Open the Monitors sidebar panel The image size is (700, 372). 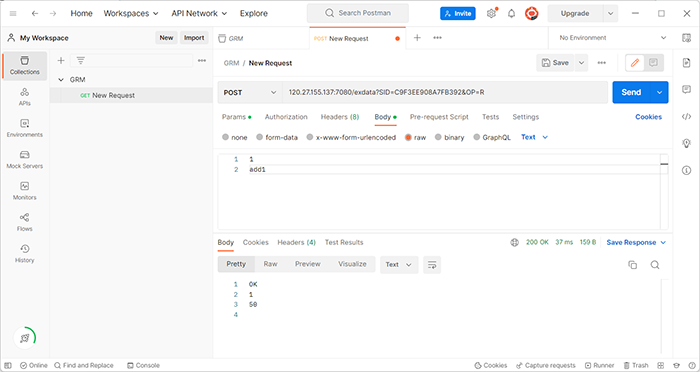(25, 191)
